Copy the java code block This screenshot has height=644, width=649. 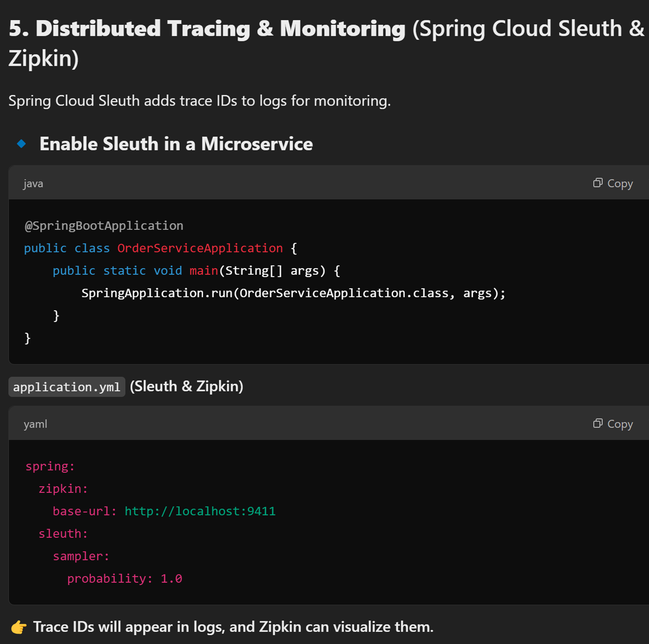613,183
